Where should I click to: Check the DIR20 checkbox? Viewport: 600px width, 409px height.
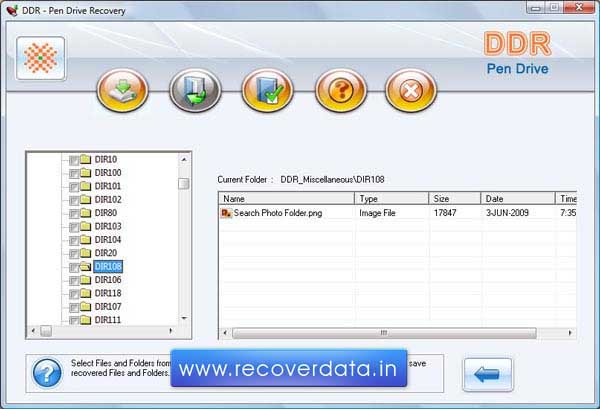point(74,254)
